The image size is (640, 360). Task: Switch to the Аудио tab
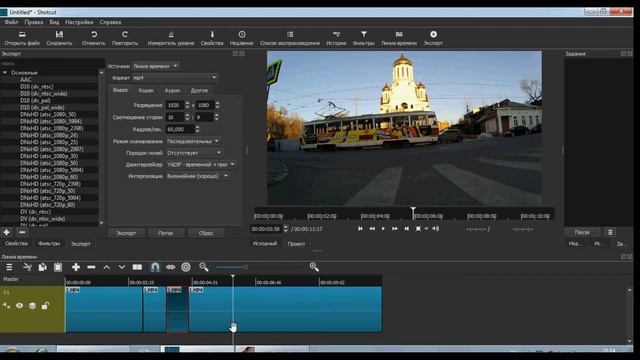[x=172, y=91]
